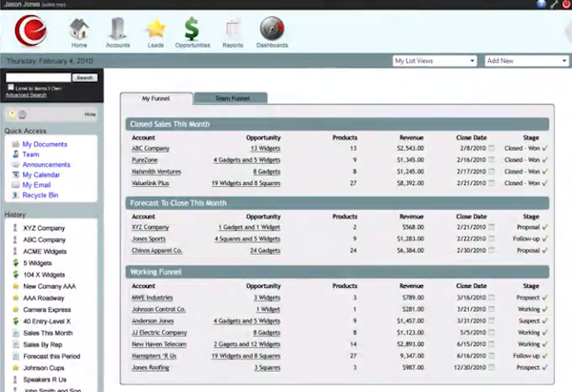Toggle the stage checkmark for ABC Company
Image resolution: width=572 pixels, height=392 pixels.
pos(544,148)
